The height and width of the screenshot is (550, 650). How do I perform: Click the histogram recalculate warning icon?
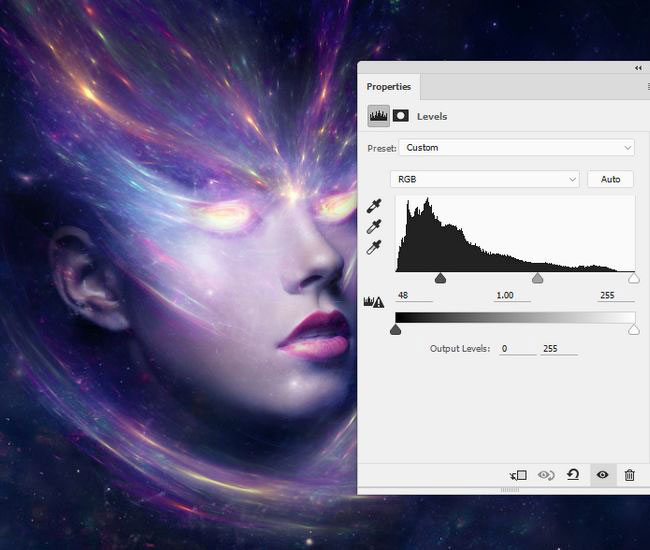pos(374,302)
